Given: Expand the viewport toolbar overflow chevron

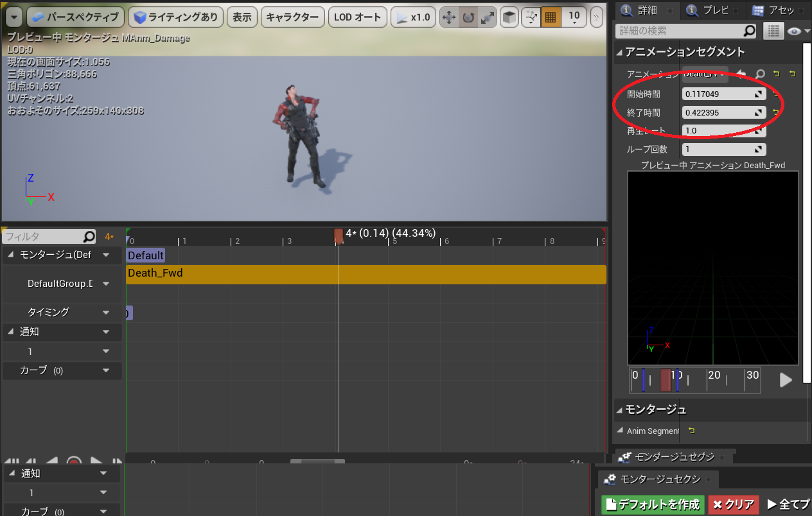Looking at the screenshot, I should [597, 17].
